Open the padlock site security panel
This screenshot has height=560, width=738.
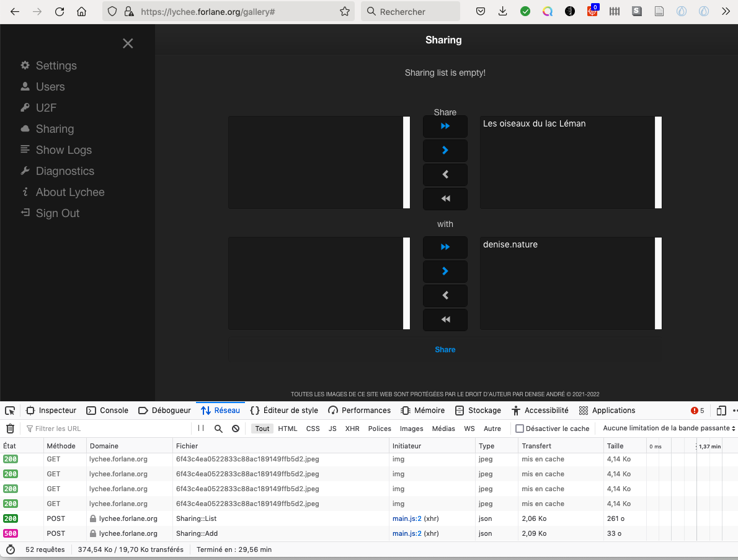(128, 11)
